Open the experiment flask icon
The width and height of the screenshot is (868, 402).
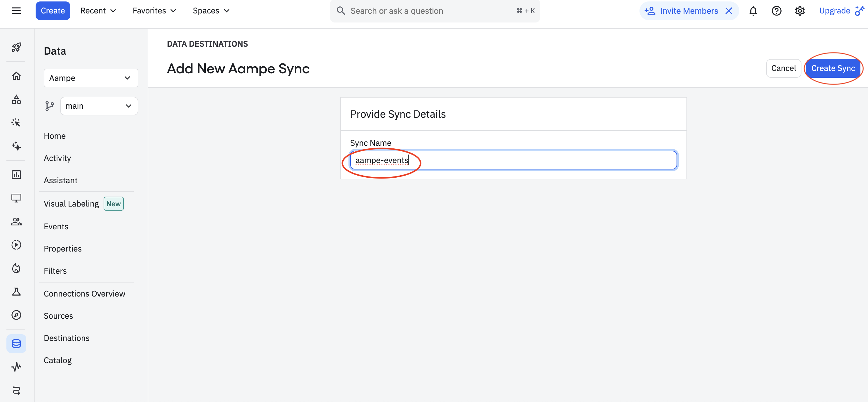16,292
